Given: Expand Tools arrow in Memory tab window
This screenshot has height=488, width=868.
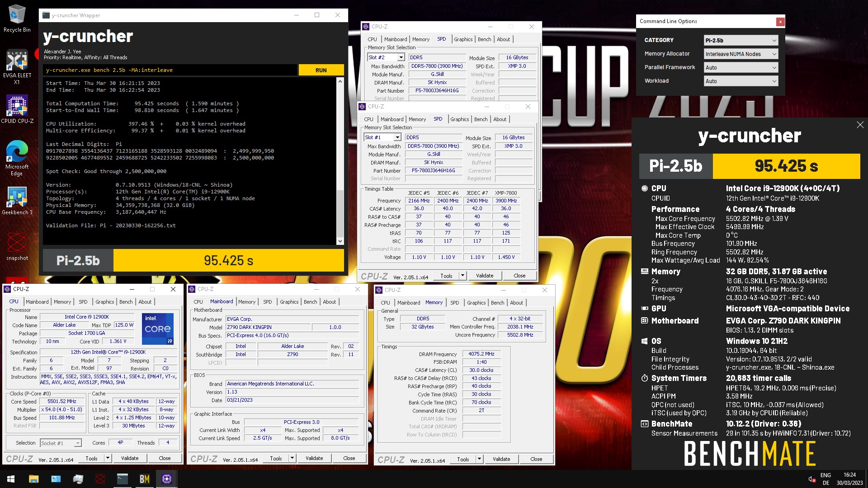Looking at the screenshot, I should point(479,459).
